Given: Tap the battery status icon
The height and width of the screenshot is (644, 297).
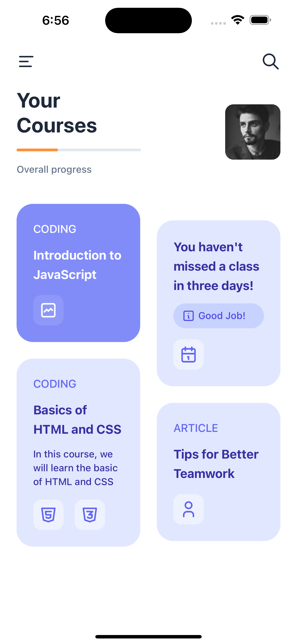Looking at the screenshot, I should pyautogui.click(x=260, y=20).
